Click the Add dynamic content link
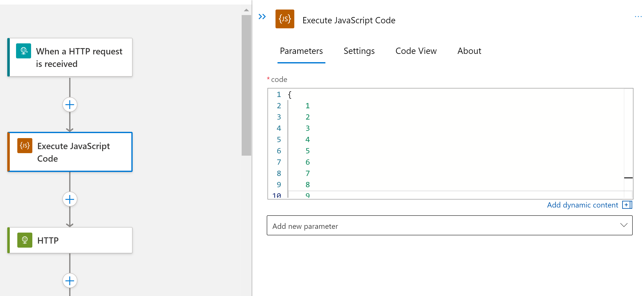This screenshot has width=644, height=296. coord(582,205)
